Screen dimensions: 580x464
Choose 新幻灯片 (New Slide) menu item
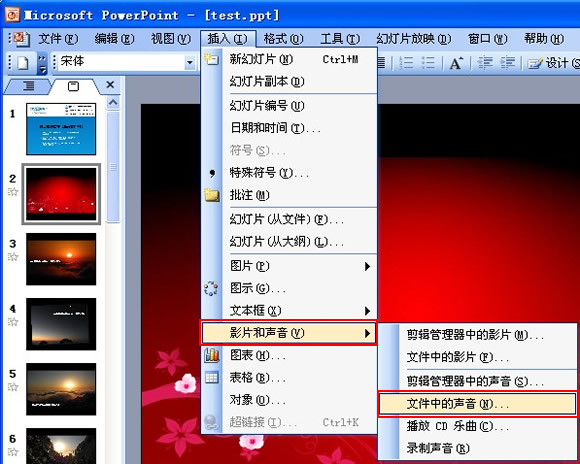pyautogui.click(x=289, y=59)
